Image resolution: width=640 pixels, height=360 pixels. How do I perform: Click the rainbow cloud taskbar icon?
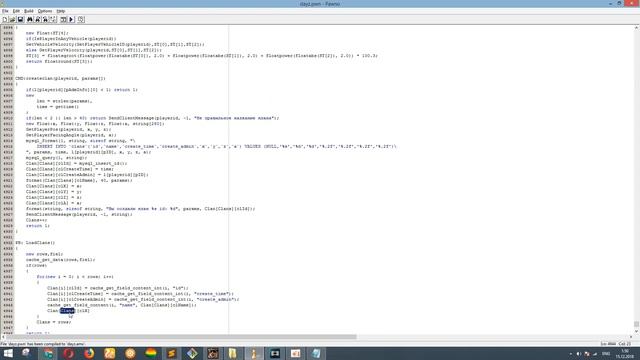(151, 353)
